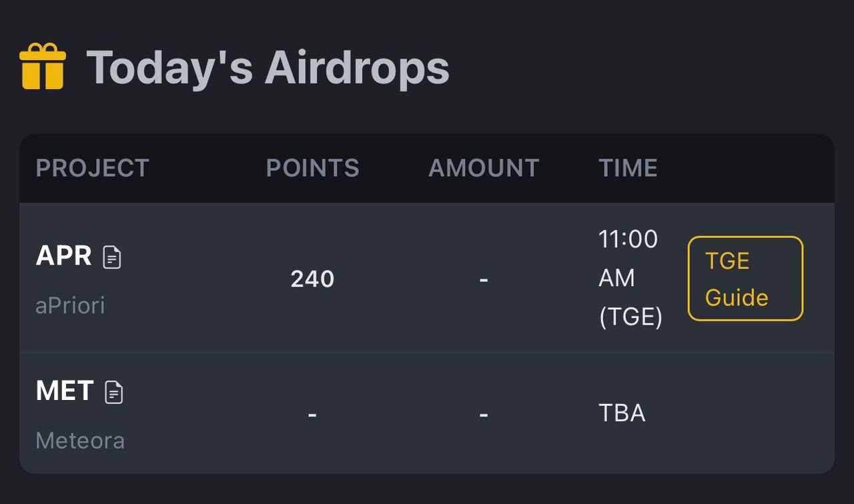Open the document icon next to APR
Screen dimensions: 854x504
click(x=112, y=257)
